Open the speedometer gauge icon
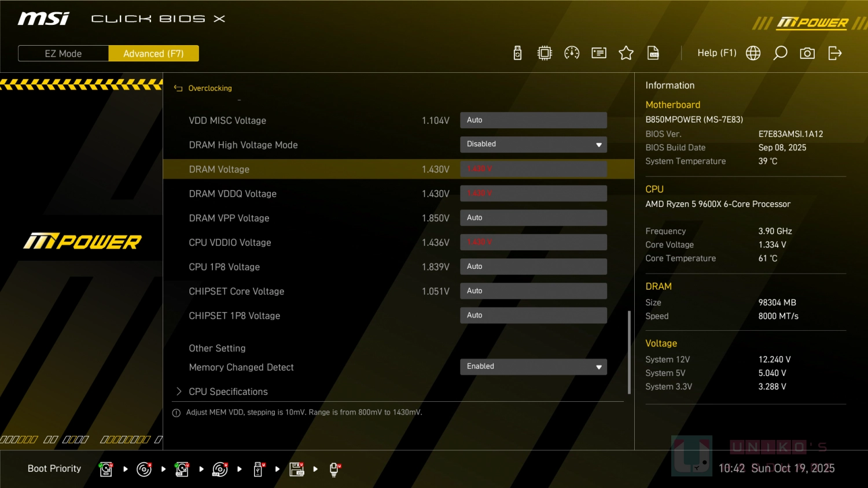The height and width of the screenshot is (488, 868). (x=572, y=53)
